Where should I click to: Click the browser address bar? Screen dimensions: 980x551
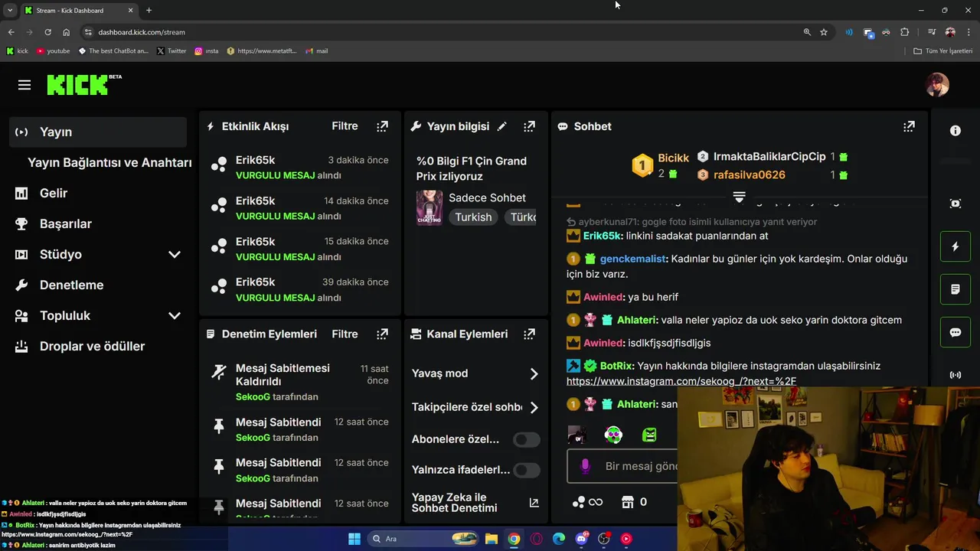coord(444,32)
